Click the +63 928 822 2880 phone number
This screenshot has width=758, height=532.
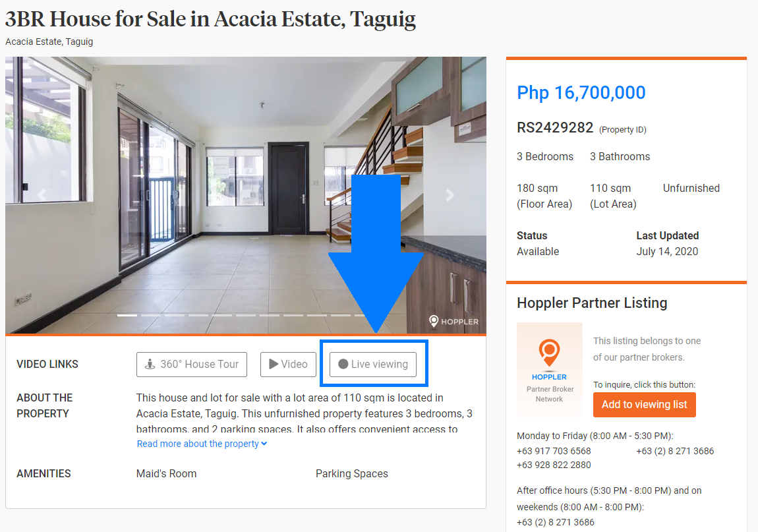click(x=554, y=465)
